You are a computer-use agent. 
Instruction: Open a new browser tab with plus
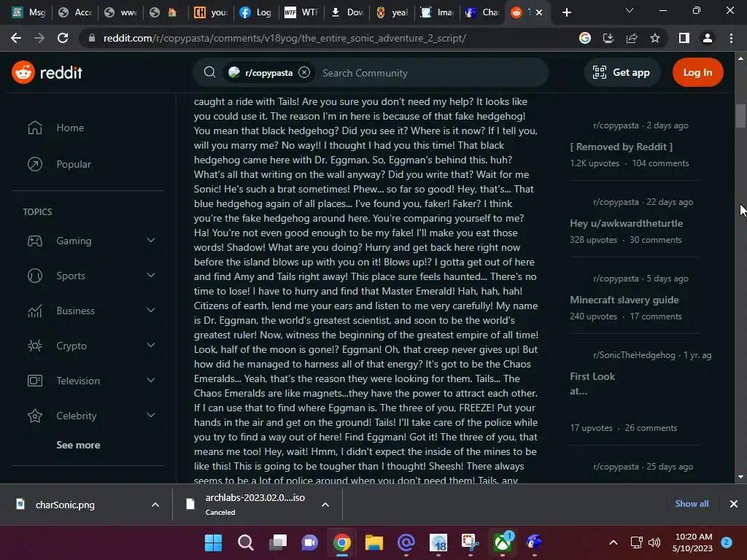[566, 12]
